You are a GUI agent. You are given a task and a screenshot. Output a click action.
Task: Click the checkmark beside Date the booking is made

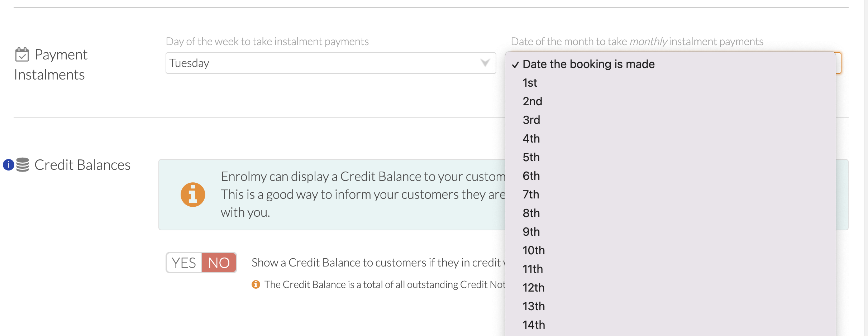[515, 64]
